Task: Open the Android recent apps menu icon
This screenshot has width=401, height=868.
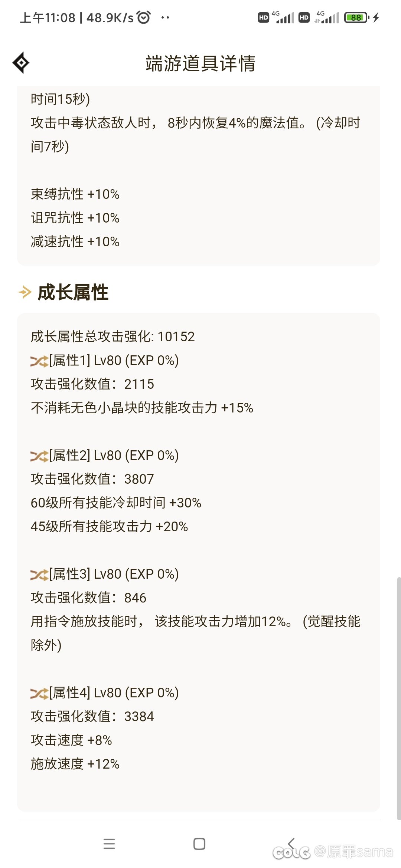Action: tap(109, 844)
